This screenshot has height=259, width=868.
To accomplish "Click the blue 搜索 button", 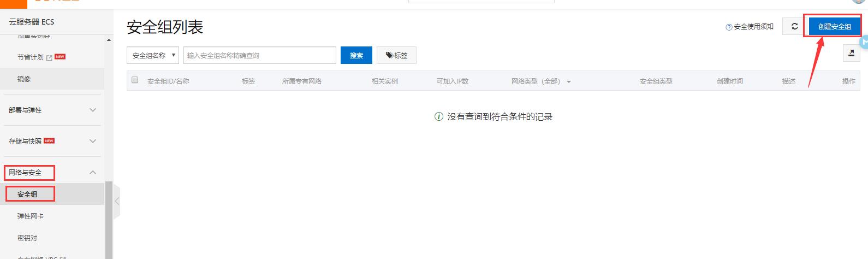I will (x=356, y=55).
